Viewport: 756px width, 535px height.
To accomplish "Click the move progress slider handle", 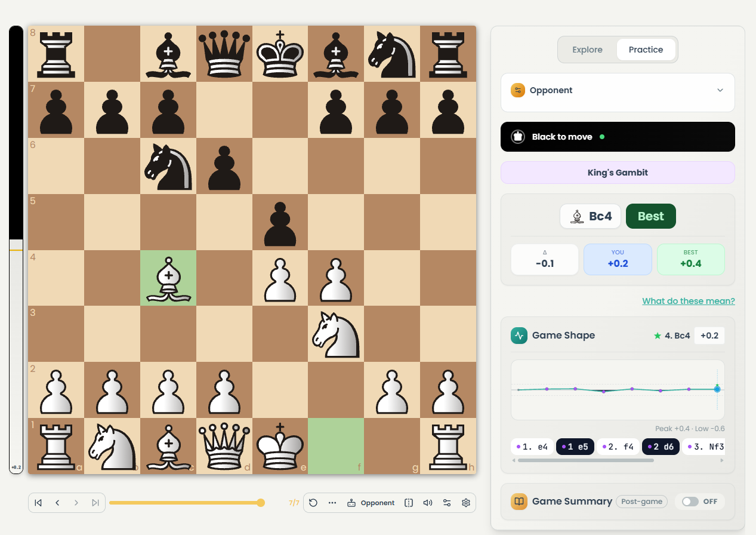I will tap(261, 503).
